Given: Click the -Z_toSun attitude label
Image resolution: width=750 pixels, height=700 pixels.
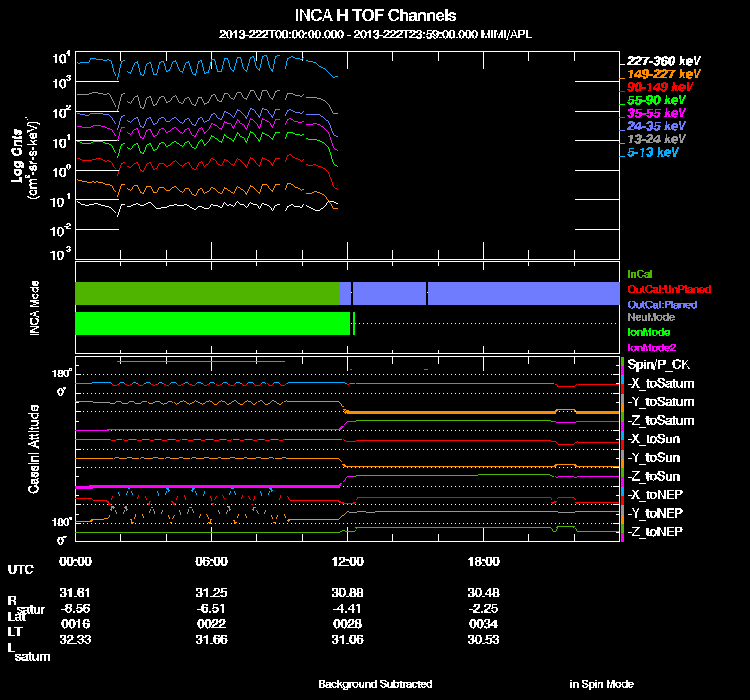Looking at the screenshot, I should click(653, 476).
